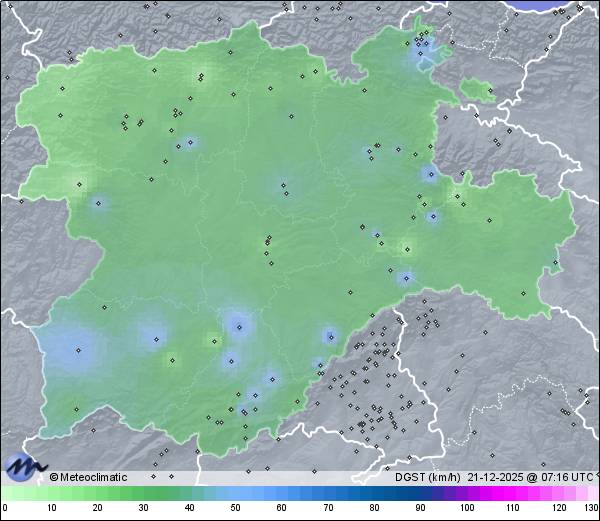The width and height of the screenshot is (600, 521).
Task: Open the © Meteoclimatic copyright link
Action: click(88, 477)
